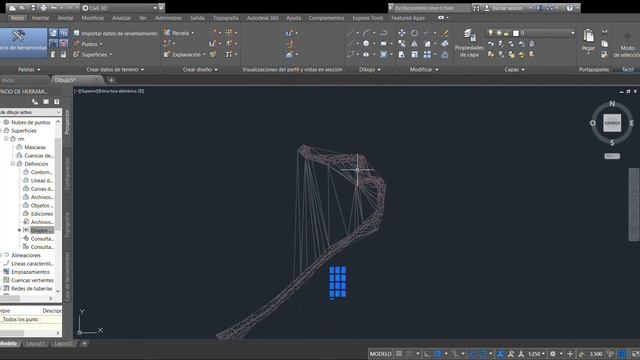
Task: Select the Array tool icon
Action: (427, 54)
